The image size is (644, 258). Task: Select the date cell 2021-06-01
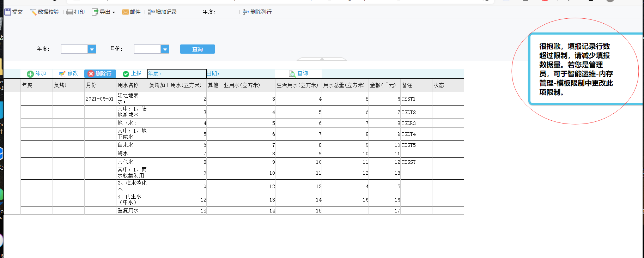click(100, 99)
